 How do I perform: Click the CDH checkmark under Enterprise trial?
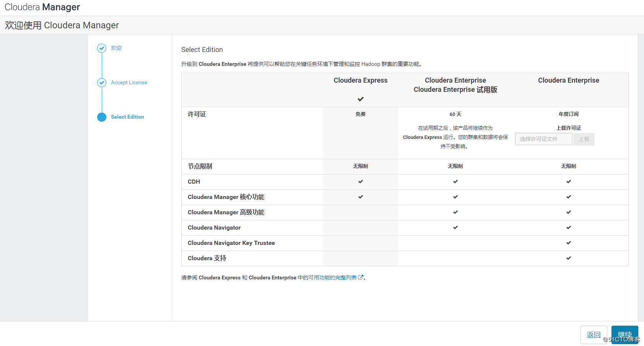(455, 182)
